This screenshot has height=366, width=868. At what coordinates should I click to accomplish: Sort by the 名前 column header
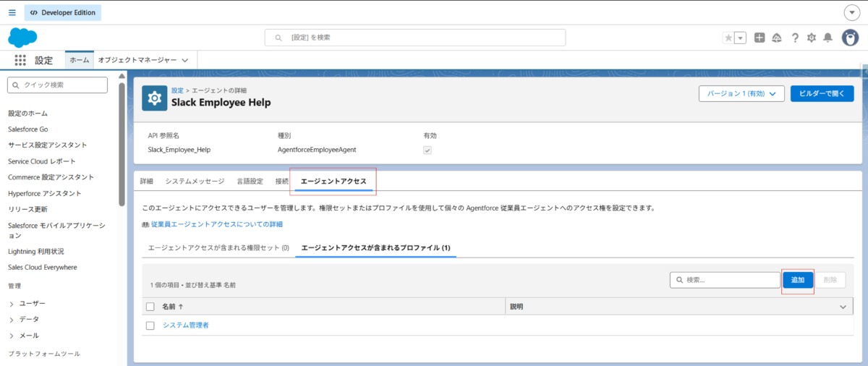[172, 307]
